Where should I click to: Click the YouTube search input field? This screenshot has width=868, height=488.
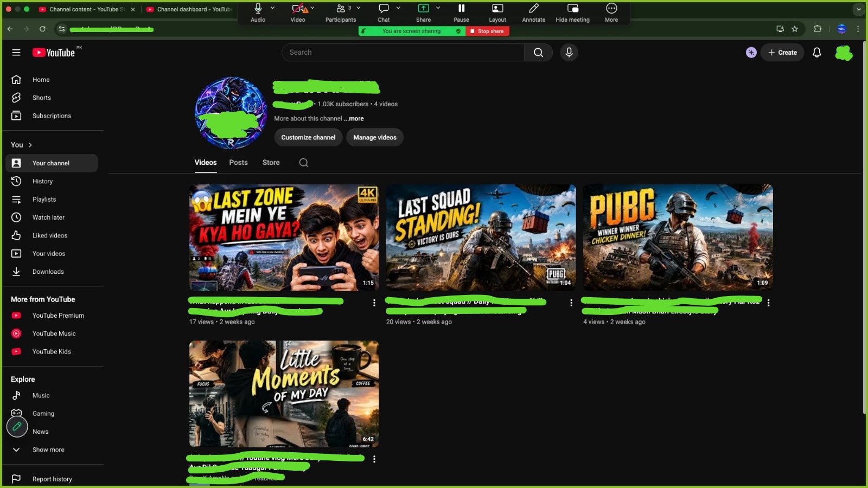click(x=403, y=53)
